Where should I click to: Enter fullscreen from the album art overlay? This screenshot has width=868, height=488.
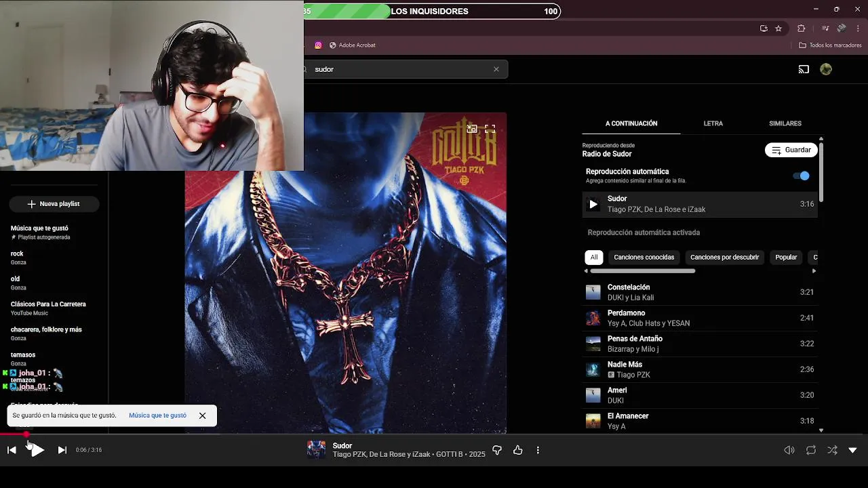tap(490, 129)
